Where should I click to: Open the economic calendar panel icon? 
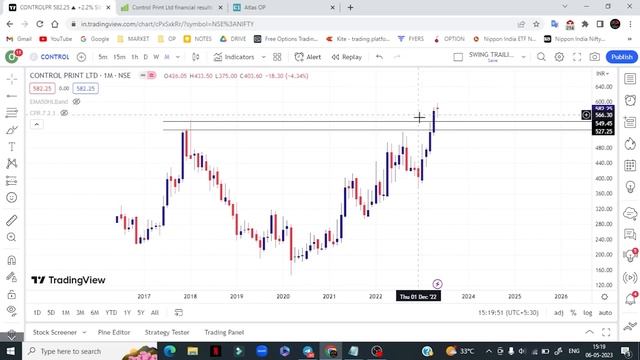click(630, 166)
